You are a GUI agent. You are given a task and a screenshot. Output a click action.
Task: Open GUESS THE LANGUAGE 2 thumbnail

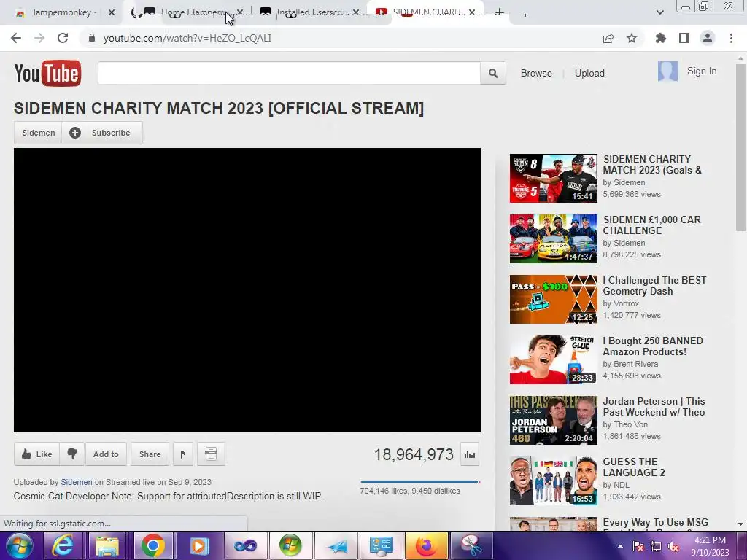[x=553, y=481]
